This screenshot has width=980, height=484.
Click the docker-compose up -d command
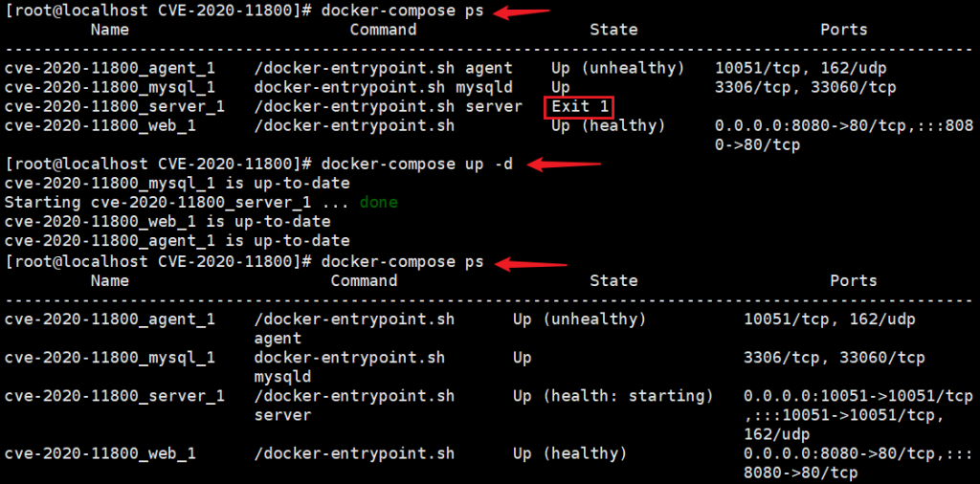(417, 165)
